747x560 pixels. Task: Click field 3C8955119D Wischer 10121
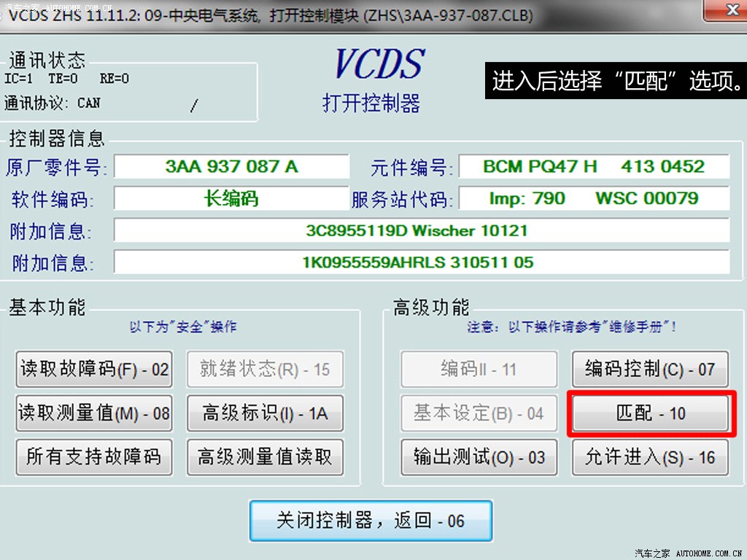pos(422,230)
